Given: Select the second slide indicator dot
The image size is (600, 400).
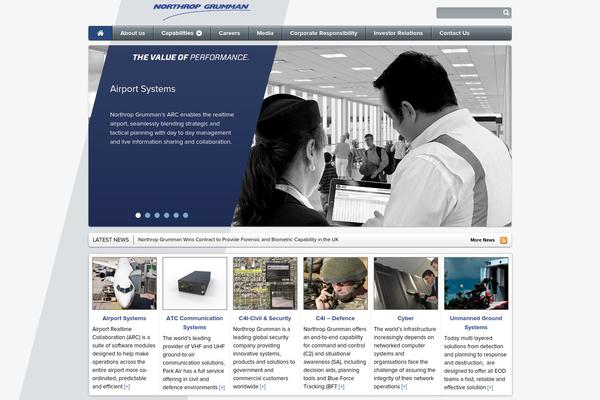Looking at the screenshot, I should click(148, 216).
